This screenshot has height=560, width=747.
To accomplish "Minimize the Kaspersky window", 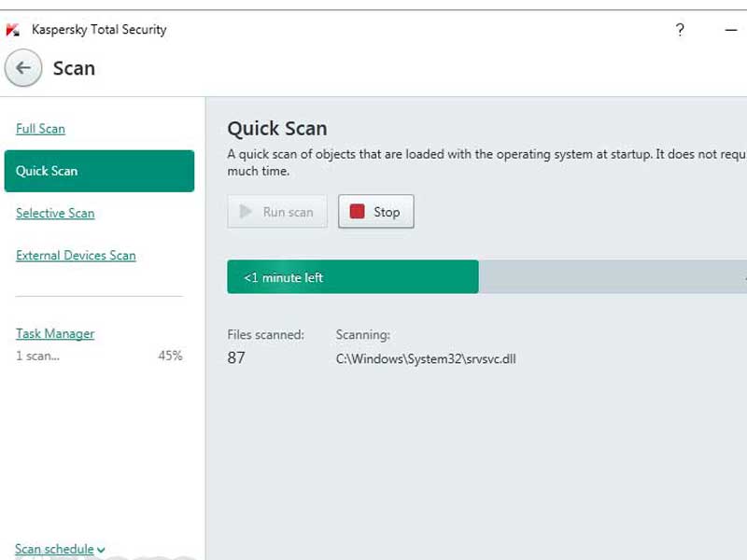I will click(731, 30).
